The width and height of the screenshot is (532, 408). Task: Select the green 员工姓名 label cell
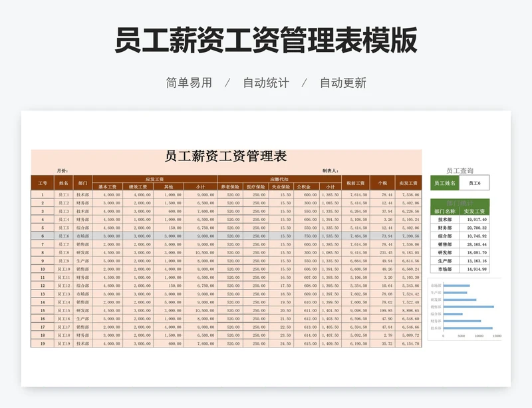(x=445, y=183)
